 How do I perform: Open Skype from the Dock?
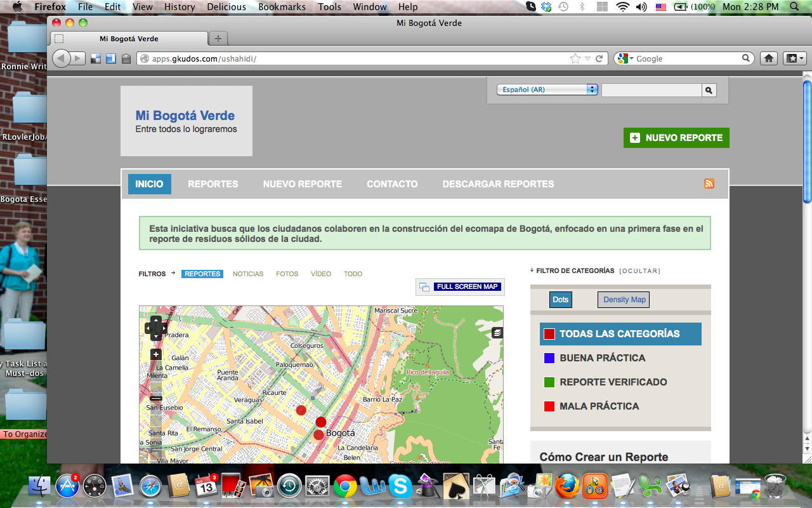400,486
